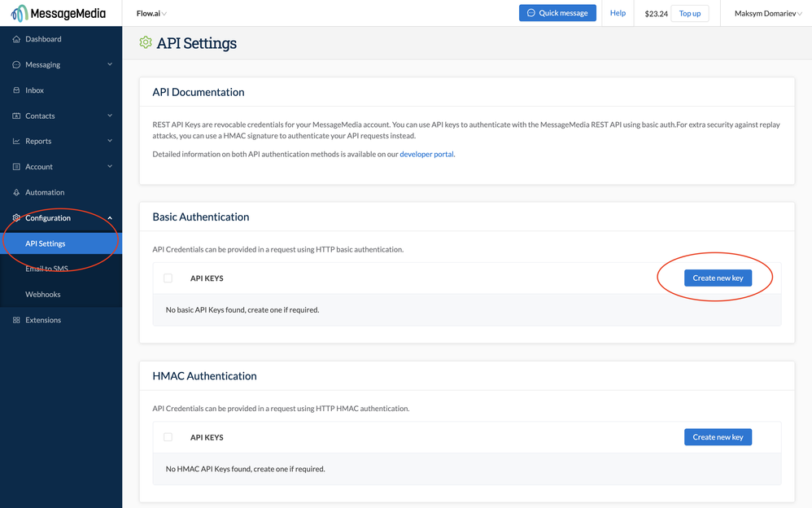Screen dimensions: 812x508
Task: Collapse the Configuration submenu chevron
Action: point(110,217)
